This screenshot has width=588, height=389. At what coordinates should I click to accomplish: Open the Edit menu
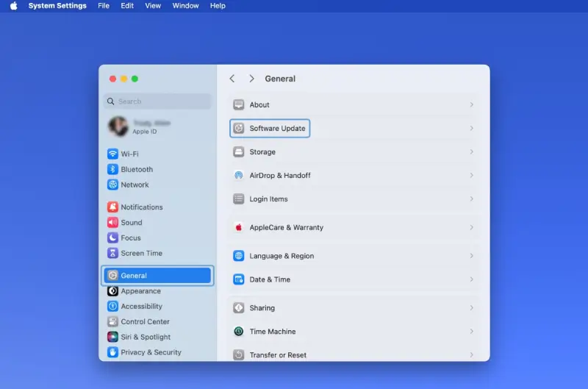(127, 6)
